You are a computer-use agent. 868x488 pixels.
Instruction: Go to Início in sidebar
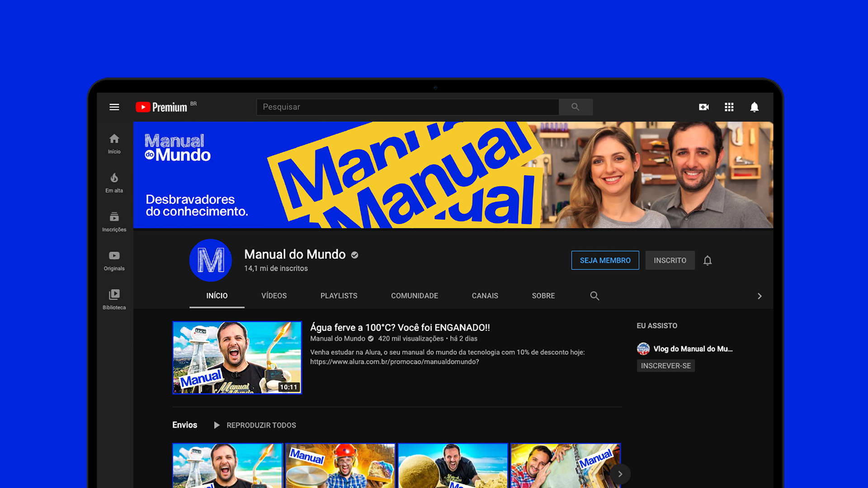pos(114,144)
